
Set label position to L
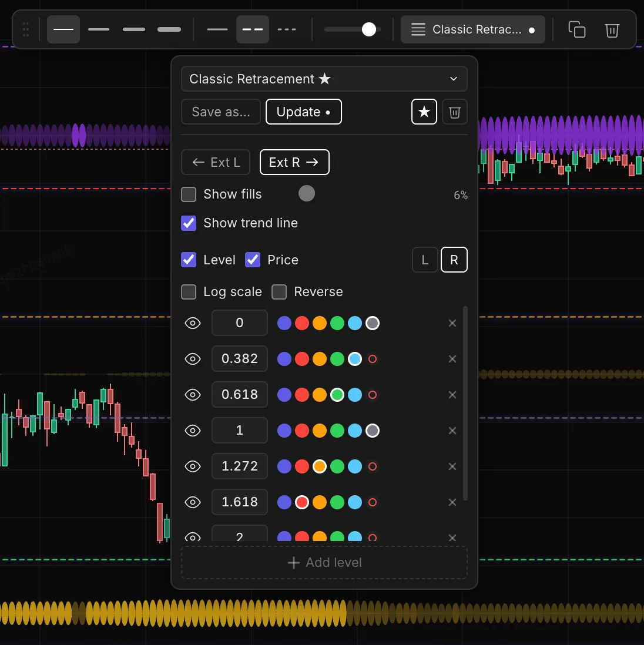click(425, 260)
